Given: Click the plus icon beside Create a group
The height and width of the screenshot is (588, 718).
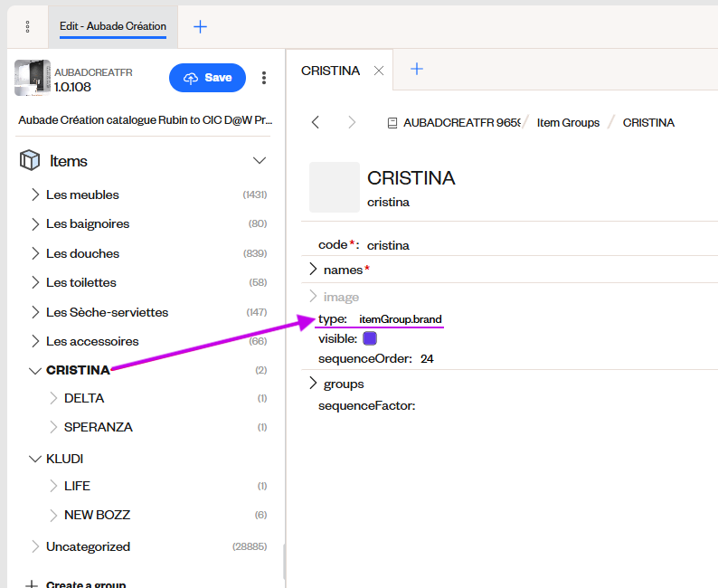Looking at the screenshot, I should pyautogui.click(x=31, y=584).
